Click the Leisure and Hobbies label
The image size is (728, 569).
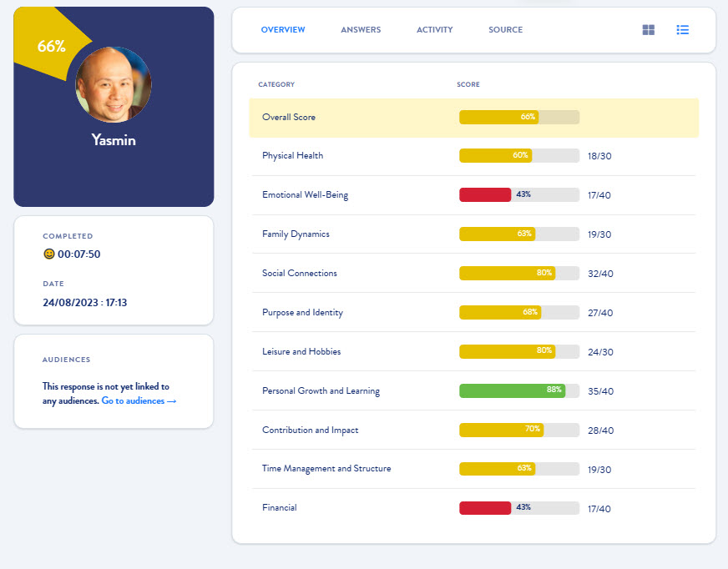coord(302,351)
